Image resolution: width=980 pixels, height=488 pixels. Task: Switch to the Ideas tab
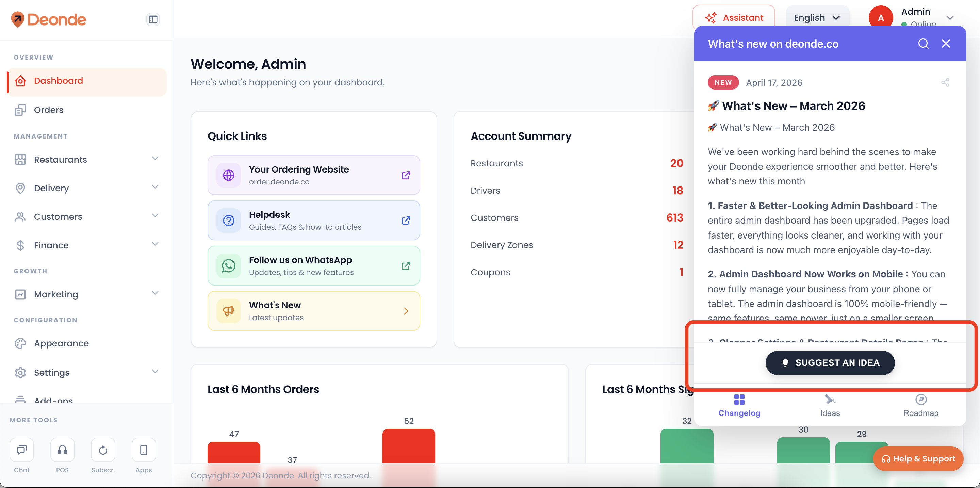click(x=830, y=406)
